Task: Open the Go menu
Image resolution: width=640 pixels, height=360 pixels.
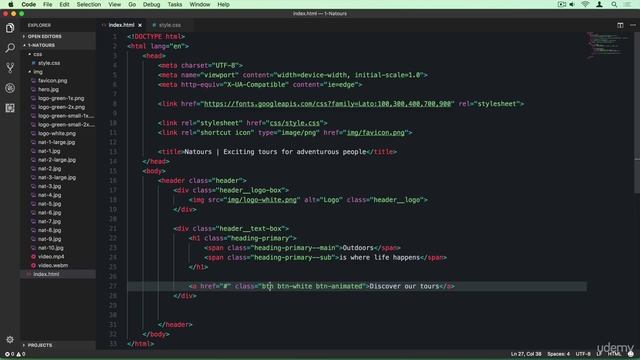Action: [132, 4]
